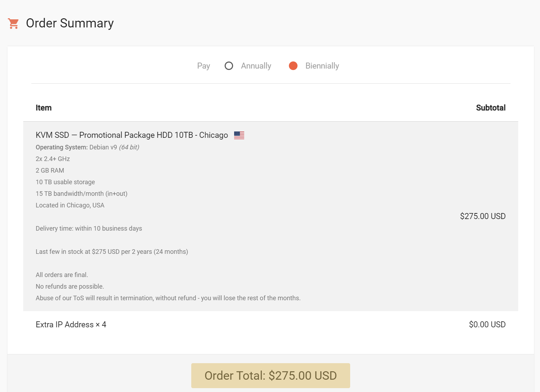Click the $275.00 USD package subtotal
Viewport: 540px width, 392px height.
(x=482, y=216)
